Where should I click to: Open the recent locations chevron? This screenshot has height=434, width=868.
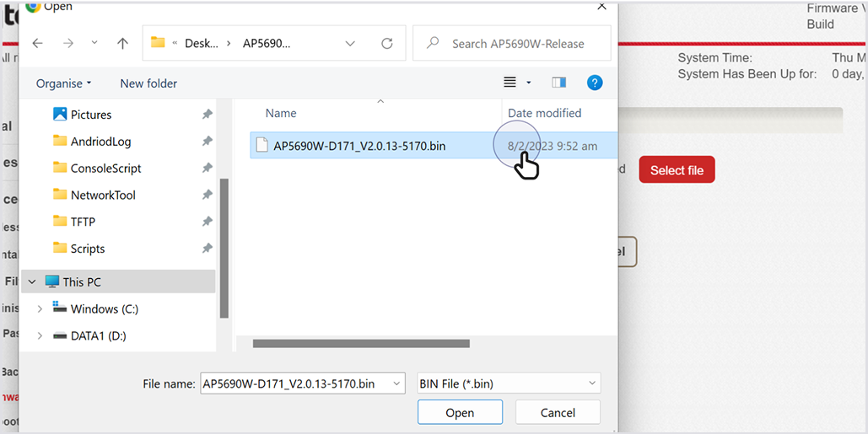[94, 43]
